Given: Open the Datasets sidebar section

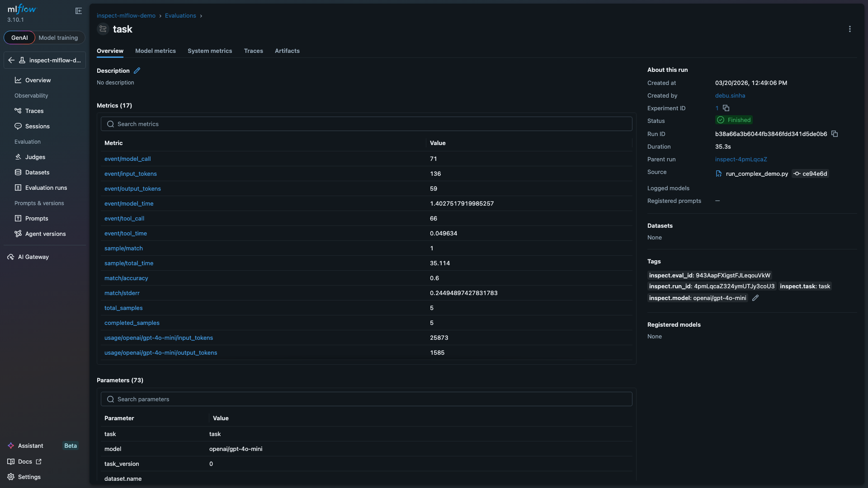Looking at the screenshot, I should (37, 172).
